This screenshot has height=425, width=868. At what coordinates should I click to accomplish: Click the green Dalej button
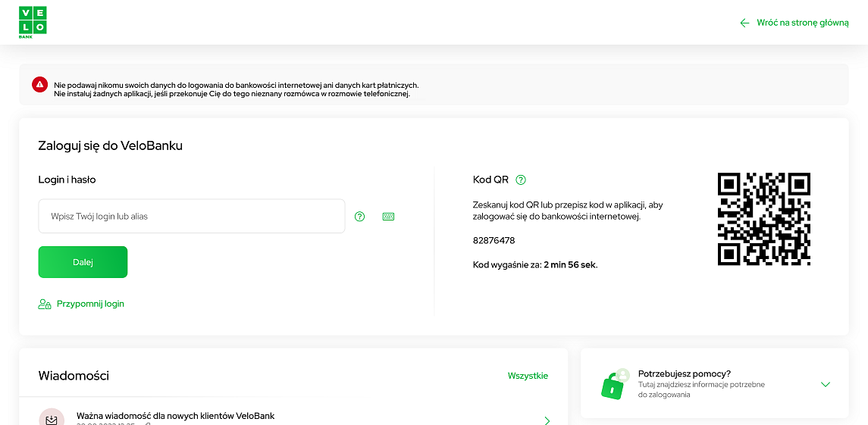point(83,262)
